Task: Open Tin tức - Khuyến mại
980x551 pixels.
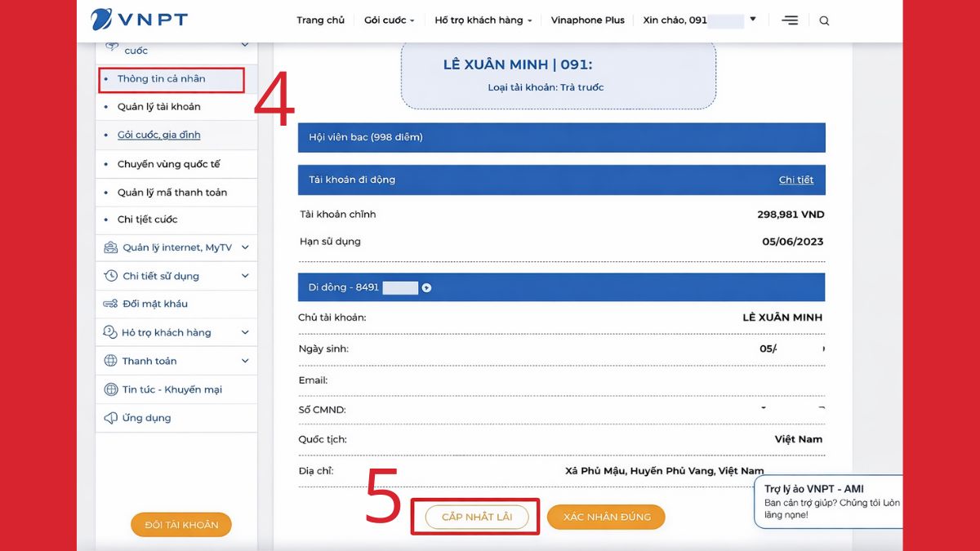Action: click(x=172, y=389)
